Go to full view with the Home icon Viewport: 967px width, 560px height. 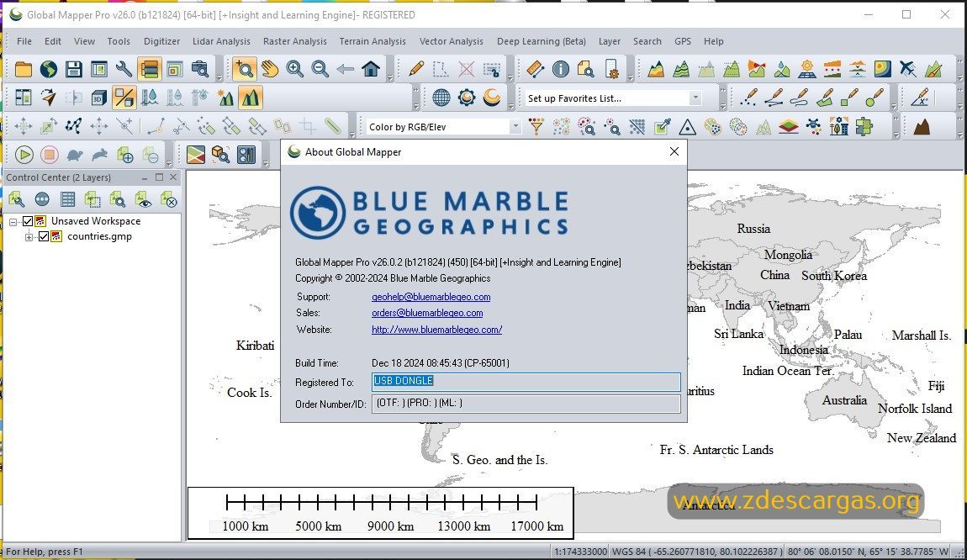coord(371,69)
